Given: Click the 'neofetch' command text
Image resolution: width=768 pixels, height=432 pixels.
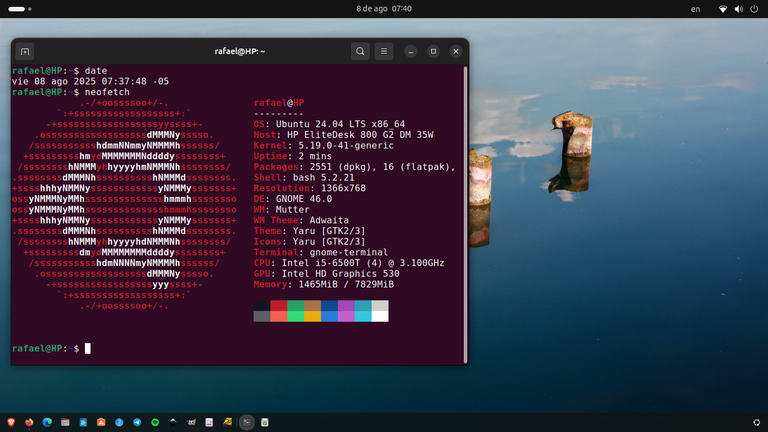Looking at the screenshot, I should point(107,92).
